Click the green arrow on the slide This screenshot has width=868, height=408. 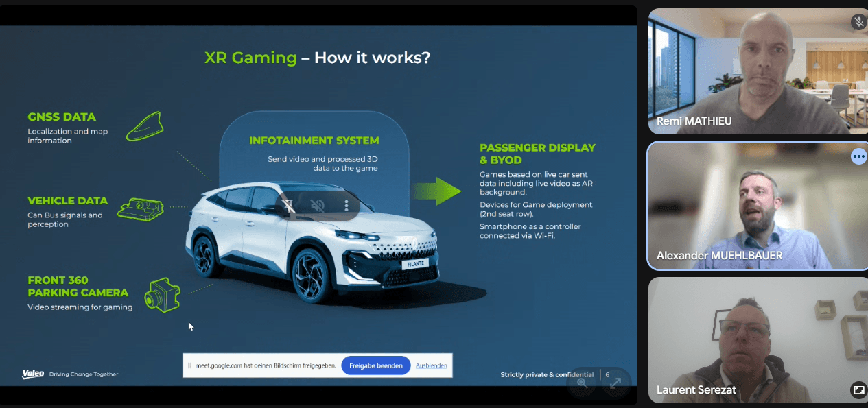pos(438,191)
